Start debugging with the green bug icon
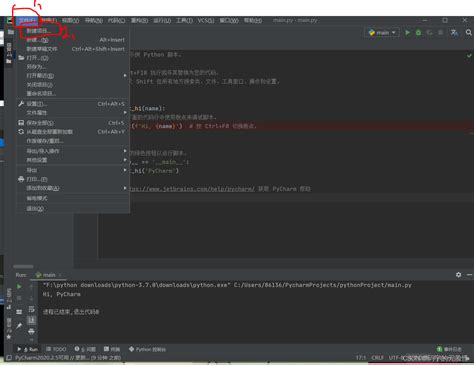Image resolution: width=474 pixels, height=365 pixels. click(x=418, y=32)
